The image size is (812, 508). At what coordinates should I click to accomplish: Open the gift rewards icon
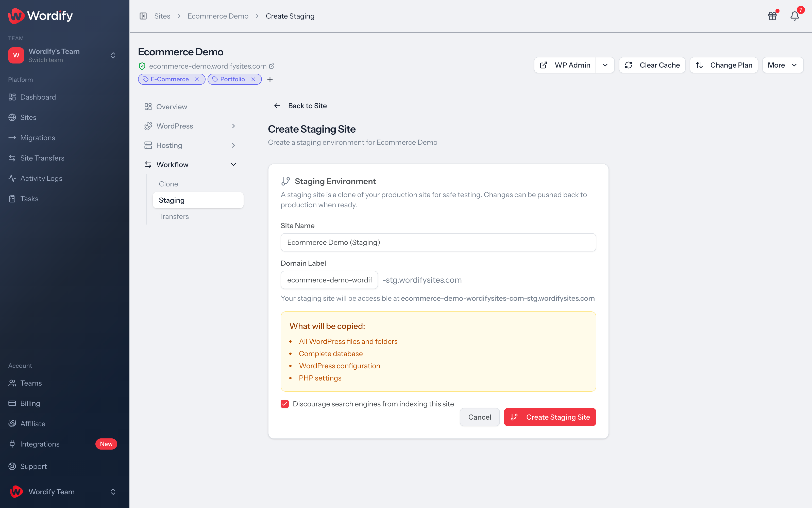point(772,16)
